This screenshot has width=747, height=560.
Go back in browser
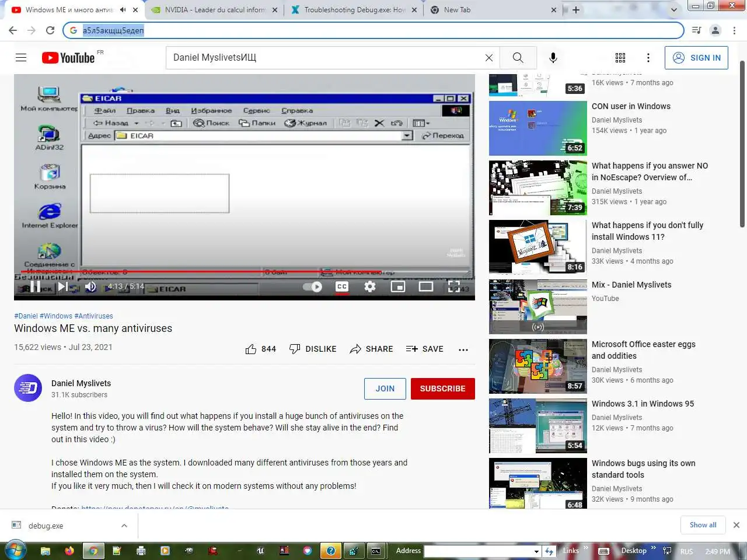pyautogui.click(x=13, y=30)
